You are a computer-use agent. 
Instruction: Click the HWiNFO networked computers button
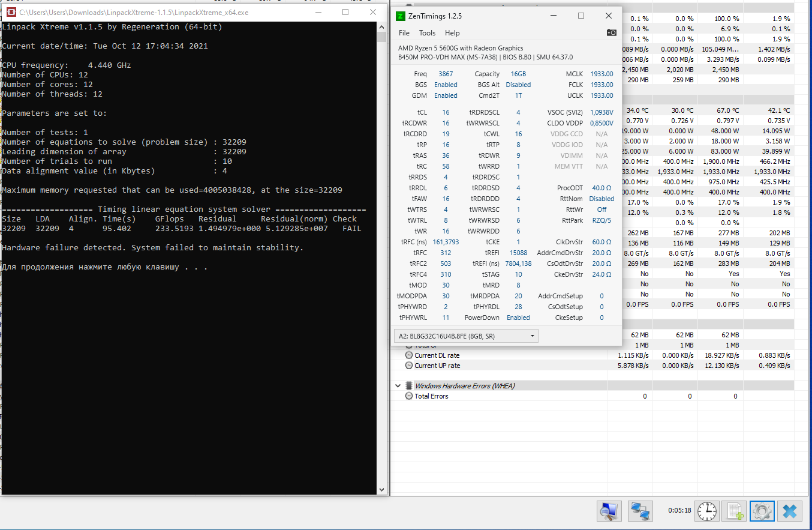[x=640, y=511]
